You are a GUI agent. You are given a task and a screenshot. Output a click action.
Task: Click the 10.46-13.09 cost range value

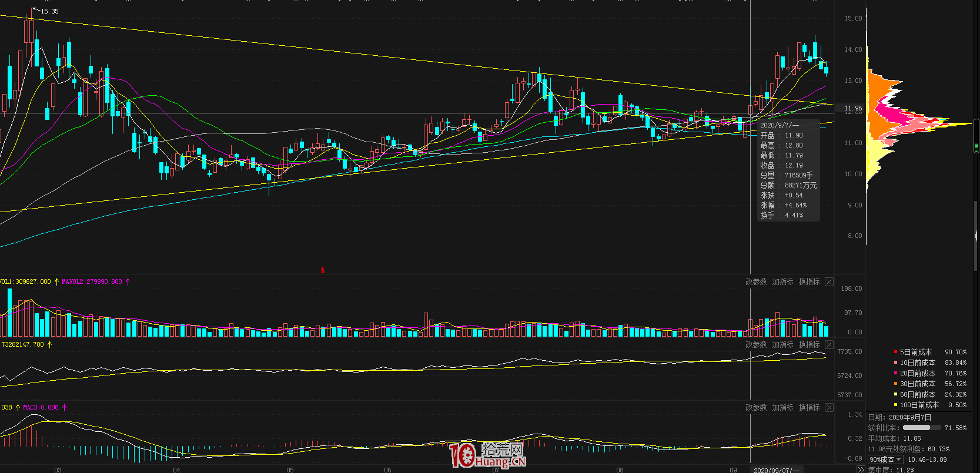[x=927, y=459]
